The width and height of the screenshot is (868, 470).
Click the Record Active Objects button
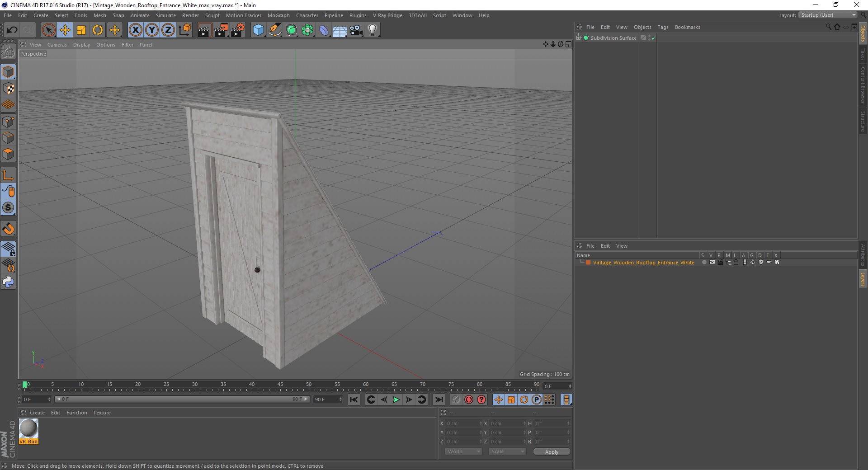click(456, 399)
